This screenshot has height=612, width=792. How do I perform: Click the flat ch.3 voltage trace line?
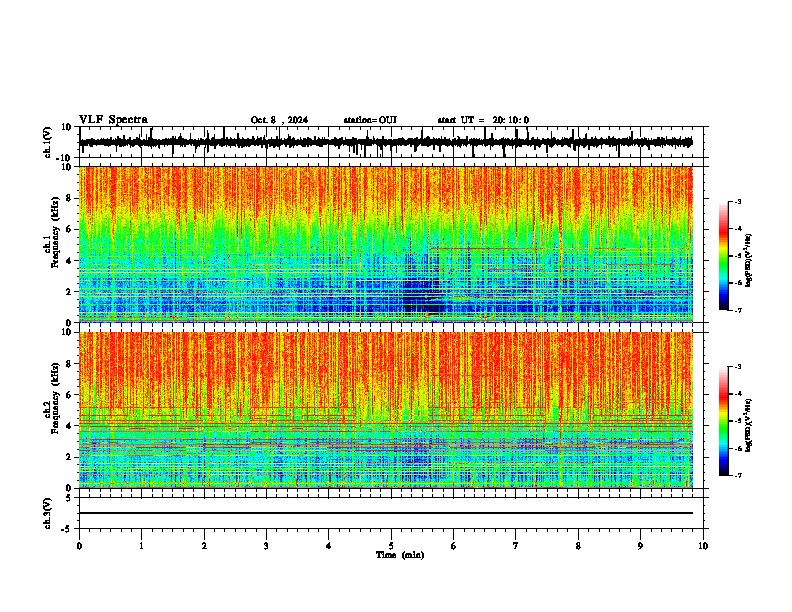point(386,513)
